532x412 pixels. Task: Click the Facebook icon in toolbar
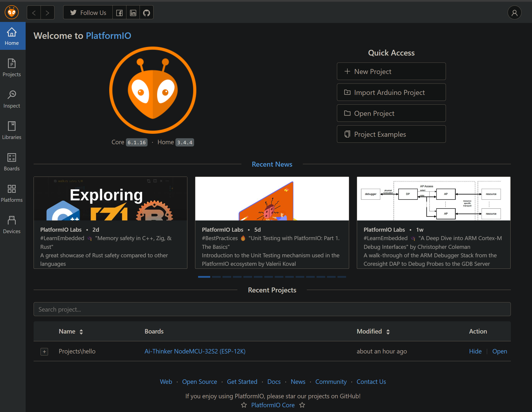click(x=119, y=13)
